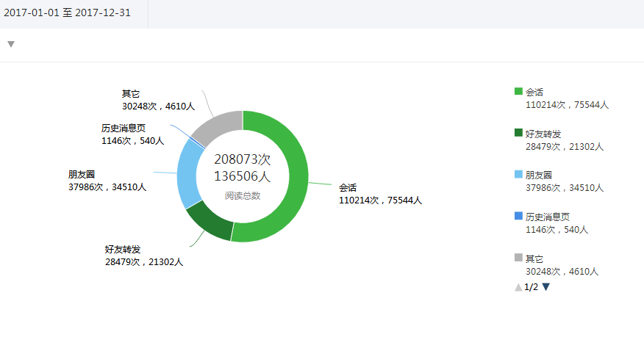Click the light blue 朋友圈 legend square
The height and width of the screenshot is (340, 644).
pos(518,175)
